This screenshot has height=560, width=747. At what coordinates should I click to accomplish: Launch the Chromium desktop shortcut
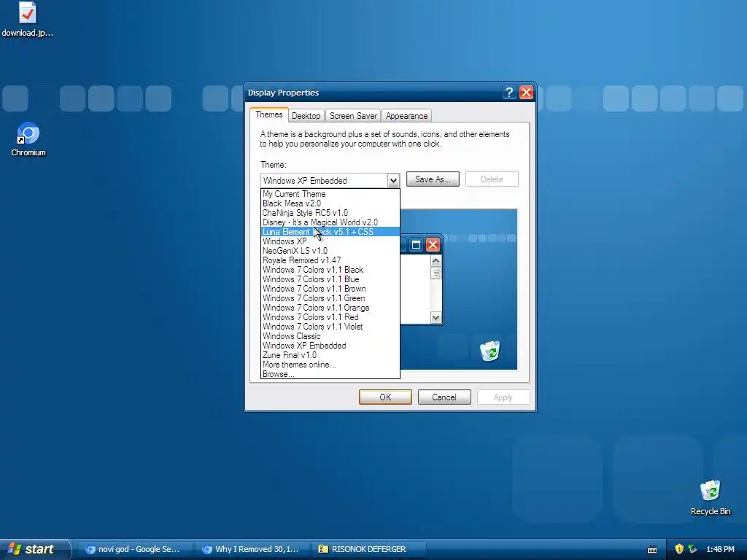coord(28,139)
